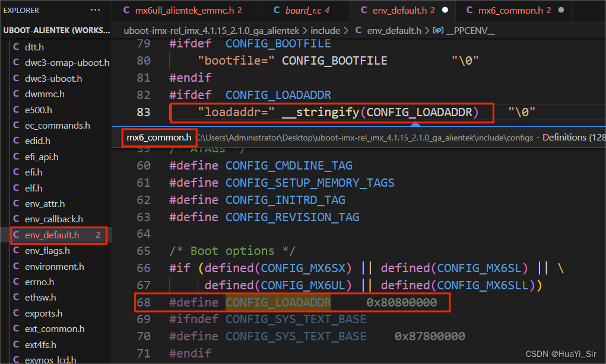Image resolution: width=606 pixels, height=364 pixels.
Task: Click the C icon on the board_r.c tab
Action: click(277, 10)
